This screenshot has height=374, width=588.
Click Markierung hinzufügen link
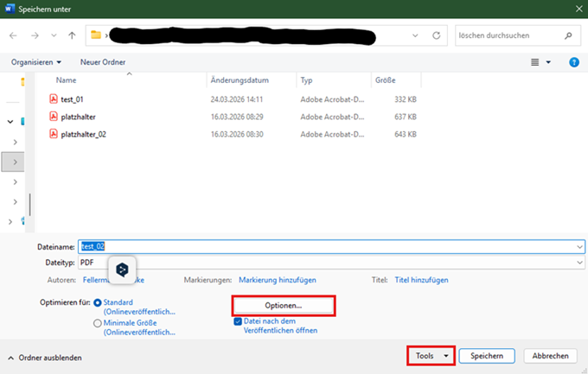[277, 280]
